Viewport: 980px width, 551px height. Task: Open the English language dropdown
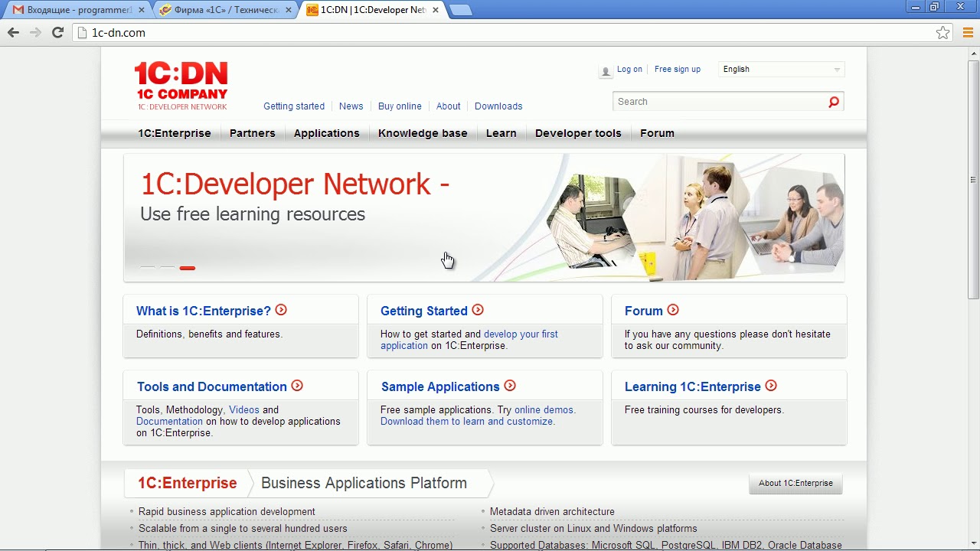tap(781, 69)
